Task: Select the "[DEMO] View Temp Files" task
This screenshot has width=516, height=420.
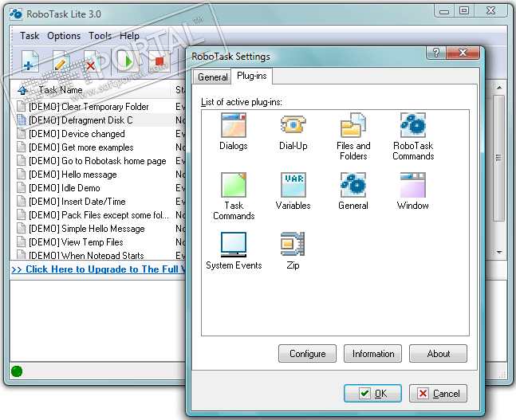Action: click(x=76, y=241)
